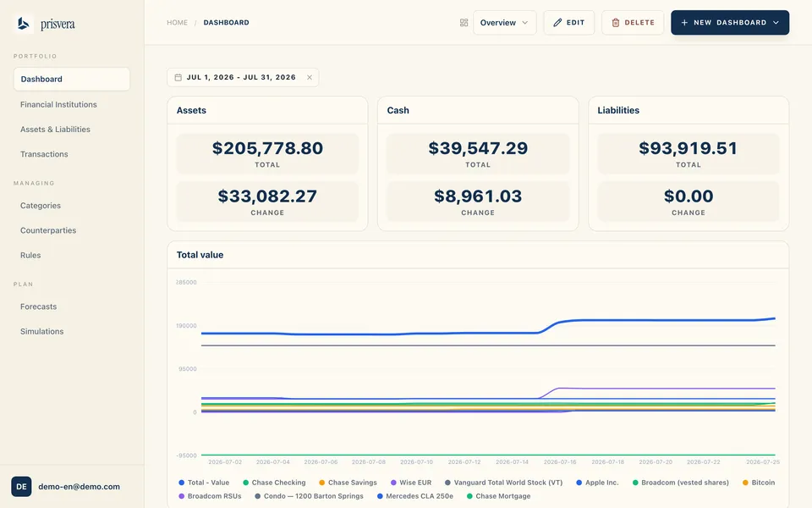
Task: Click the demo-en@demo.com account label
Action: [80, 486]
